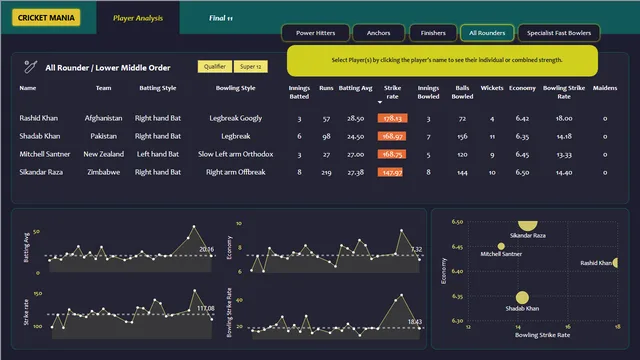The width and height of the screenshot is (640, 360).
Task: Click the Team column header
Action: [103, 88]
